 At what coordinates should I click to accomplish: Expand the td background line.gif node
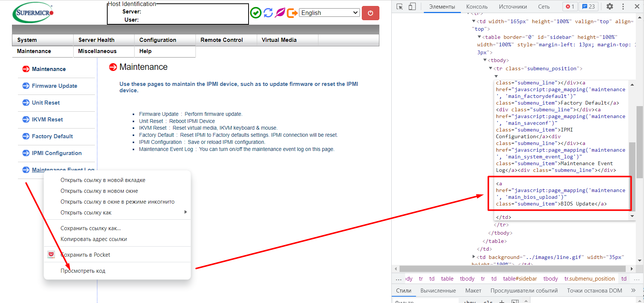474,257
